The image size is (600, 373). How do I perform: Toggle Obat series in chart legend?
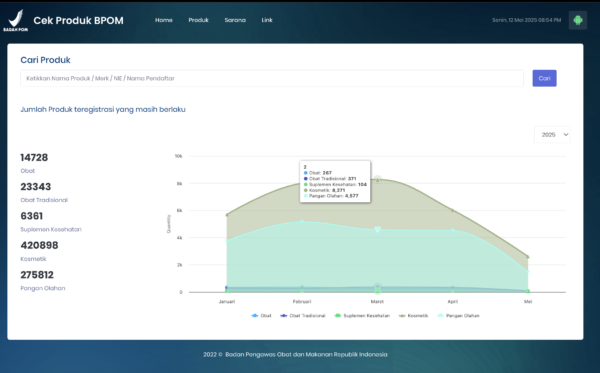pos(261,316)
